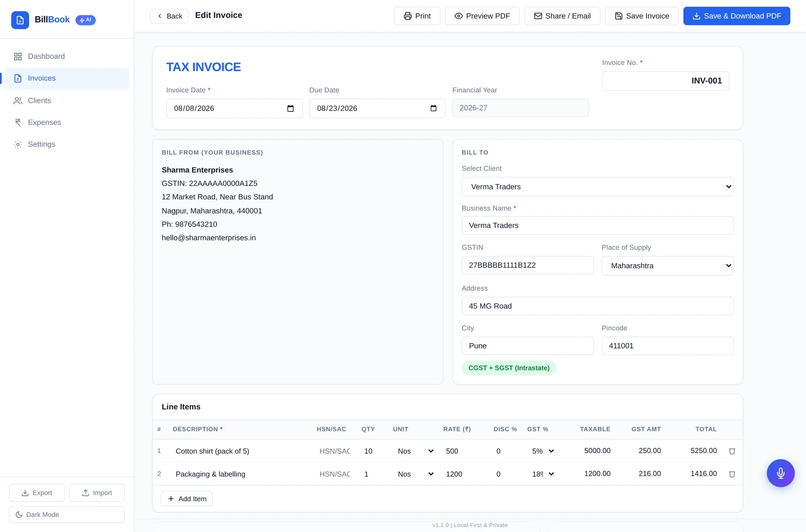806x532 pixels.
Task: Edit the quantity for Packaging & labelling
Action: [x=373, y=474]
